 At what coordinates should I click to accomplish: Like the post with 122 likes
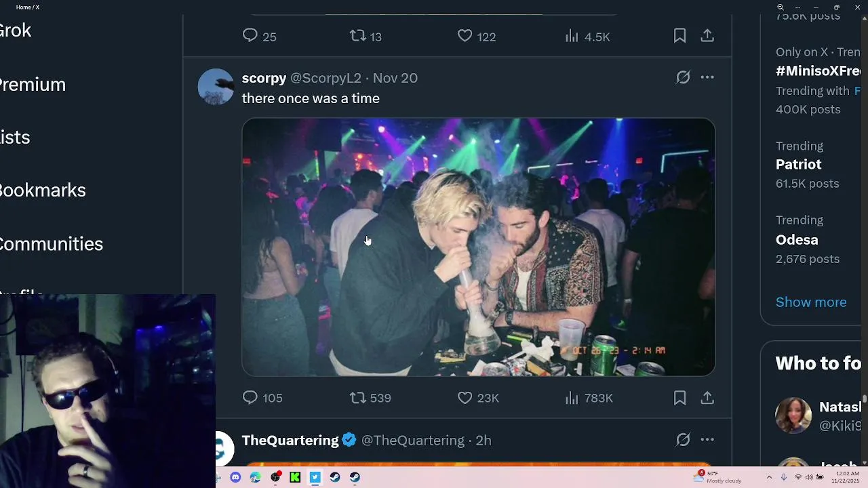point(465,36)
